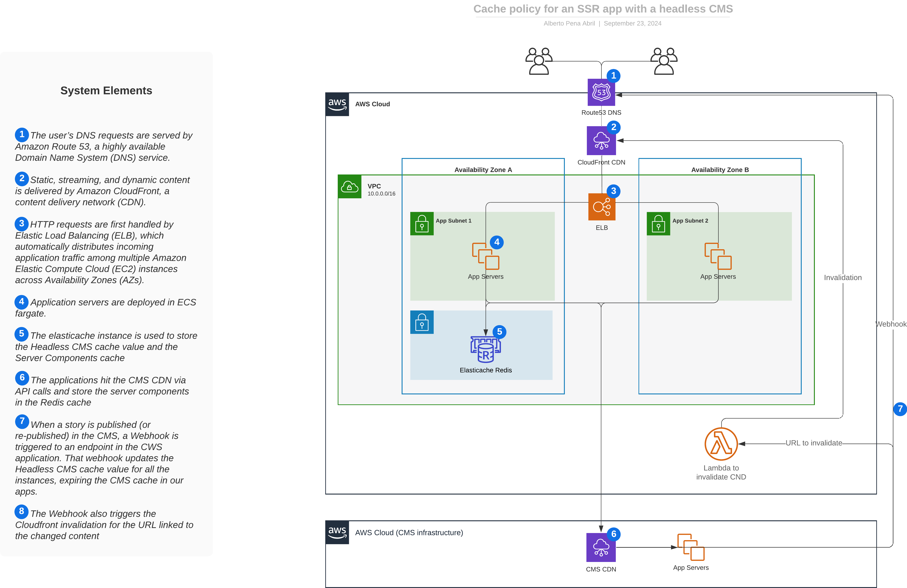Select the Lambda to invalidate CND caption
The height and width of the screenshot is (588, 907).
tap(721, 472)
